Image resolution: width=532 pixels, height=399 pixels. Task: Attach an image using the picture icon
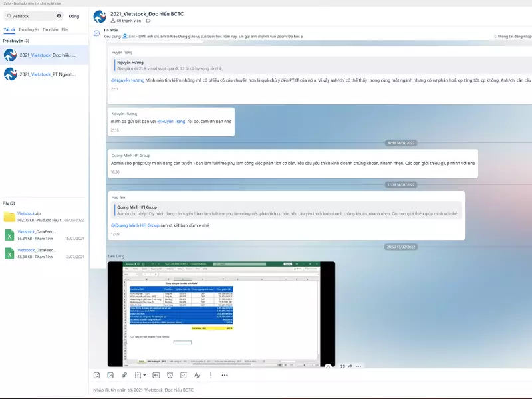pos(110,375)
